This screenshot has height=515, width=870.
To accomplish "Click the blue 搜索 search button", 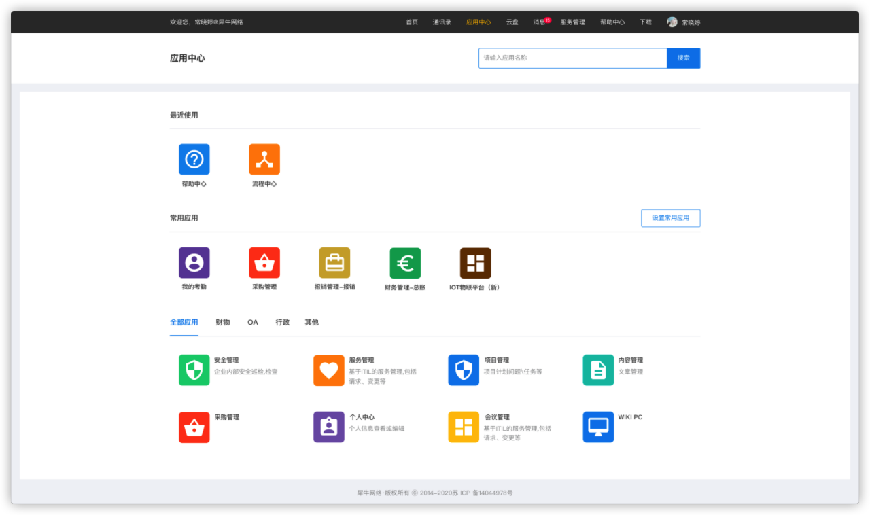I will coord(684,58).
